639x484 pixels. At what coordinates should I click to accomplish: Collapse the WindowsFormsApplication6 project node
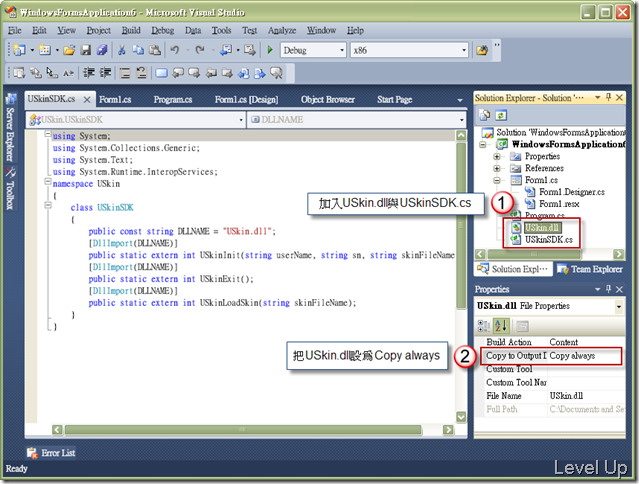tap(483, 145)
